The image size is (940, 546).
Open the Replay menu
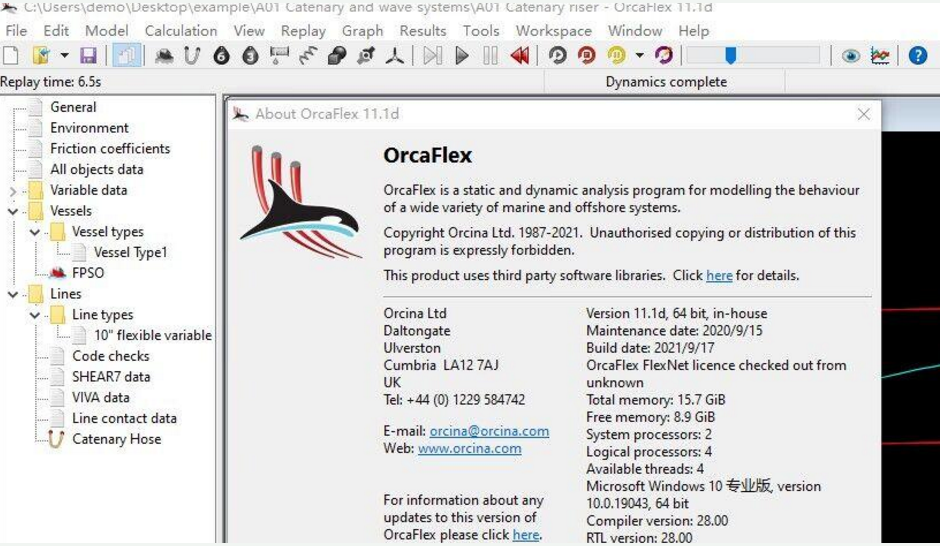pos(303,31)
